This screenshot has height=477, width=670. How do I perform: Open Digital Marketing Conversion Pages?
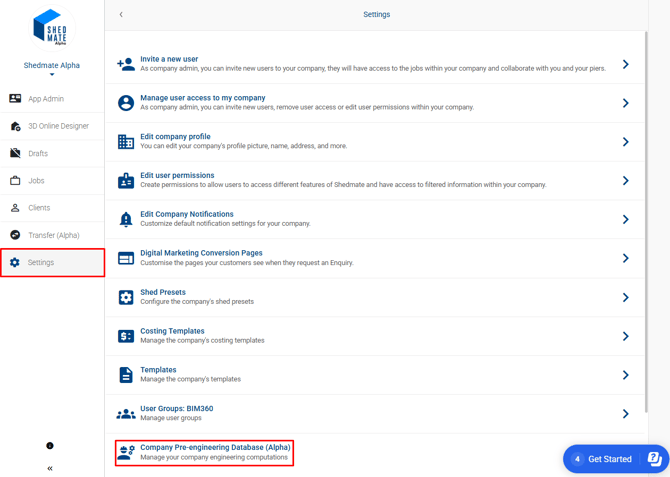pos(201,253)
